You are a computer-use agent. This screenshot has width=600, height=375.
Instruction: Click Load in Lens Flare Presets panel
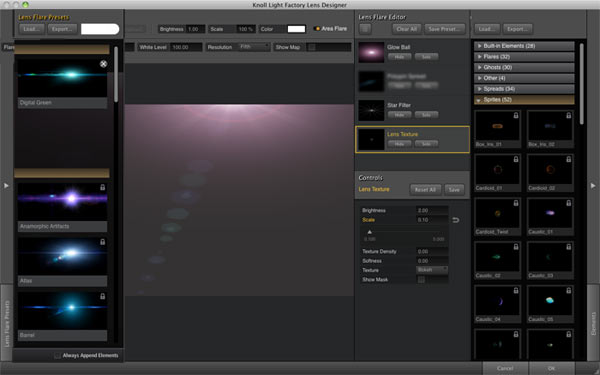[31, 29]
